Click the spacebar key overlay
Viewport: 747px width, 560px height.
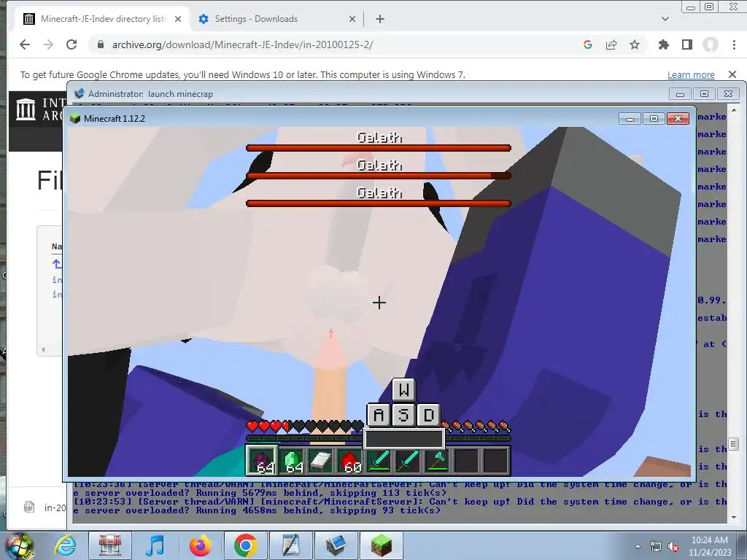click(403, 438)
